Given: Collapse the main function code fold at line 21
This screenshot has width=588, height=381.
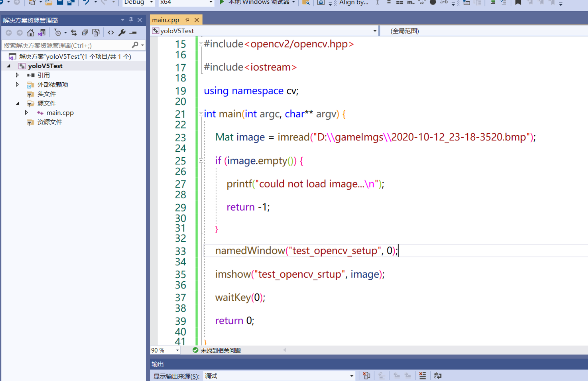Looking at the screenshot, I should [x=201, y=114].
